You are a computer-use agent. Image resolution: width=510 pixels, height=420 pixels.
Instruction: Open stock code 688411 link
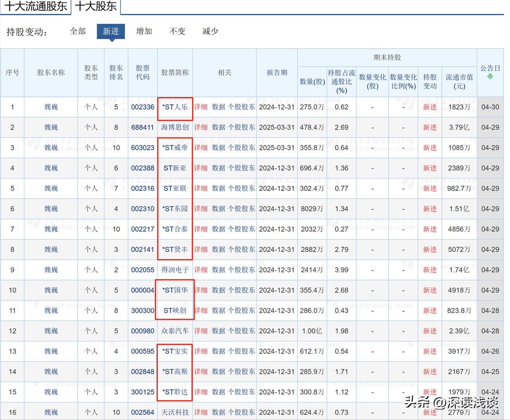tap(143, 127)
